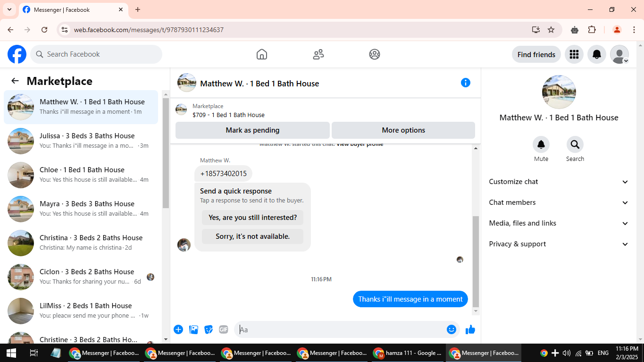This screenshot has height=362, width=644.
Task: Go to the Facebook home icon
Action: (262, 54)
